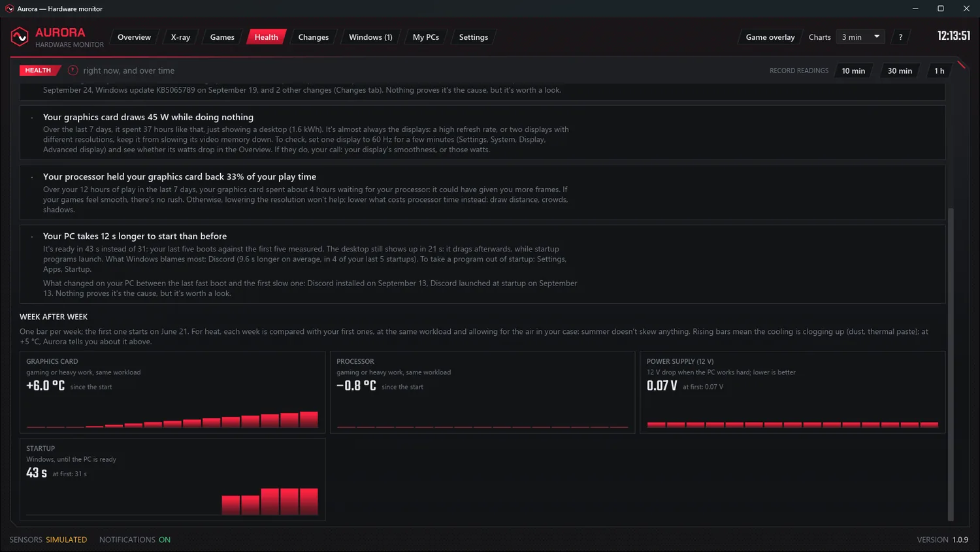
Task: Record readings for 1 h
Action: [939, 71]
